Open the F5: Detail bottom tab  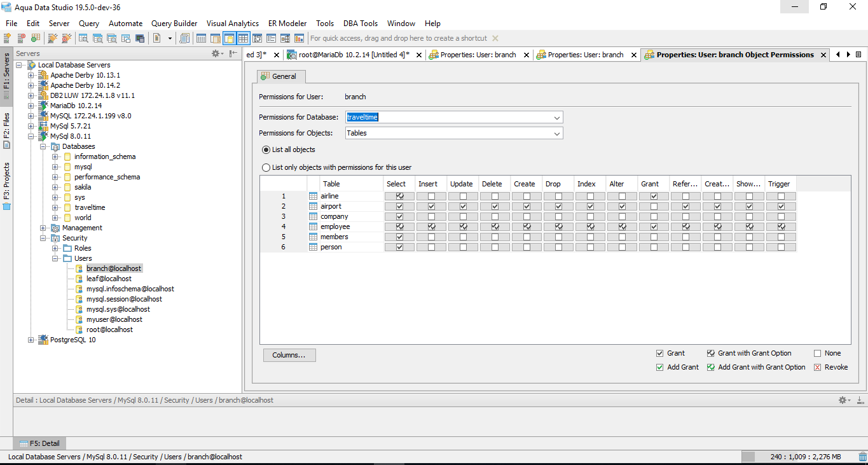coord(39,443)
